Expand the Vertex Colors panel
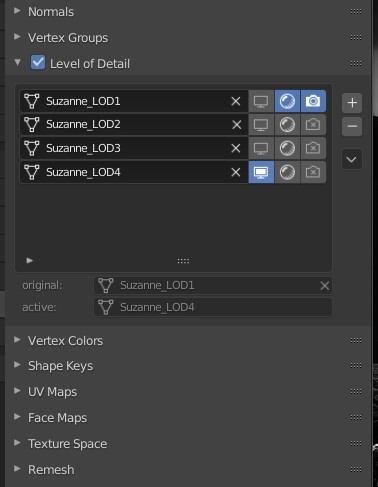378x487 pixels. [x=17, y=340]
